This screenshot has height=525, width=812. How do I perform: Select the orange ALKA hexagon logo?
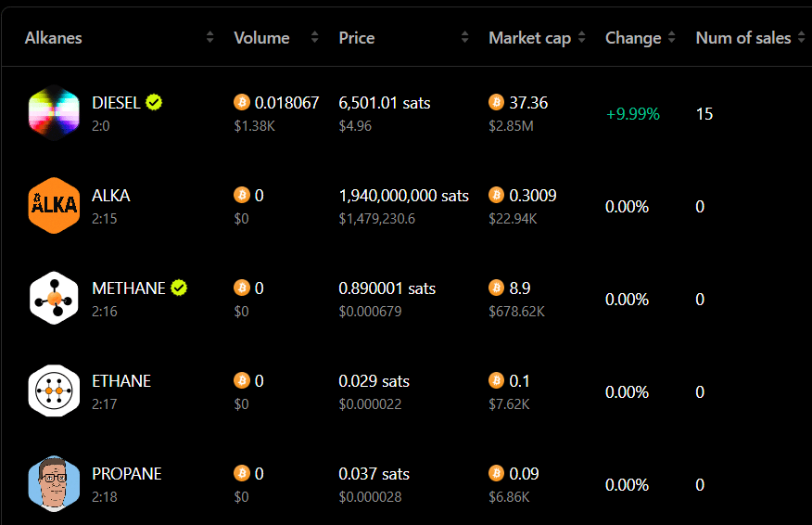[54, 206]
